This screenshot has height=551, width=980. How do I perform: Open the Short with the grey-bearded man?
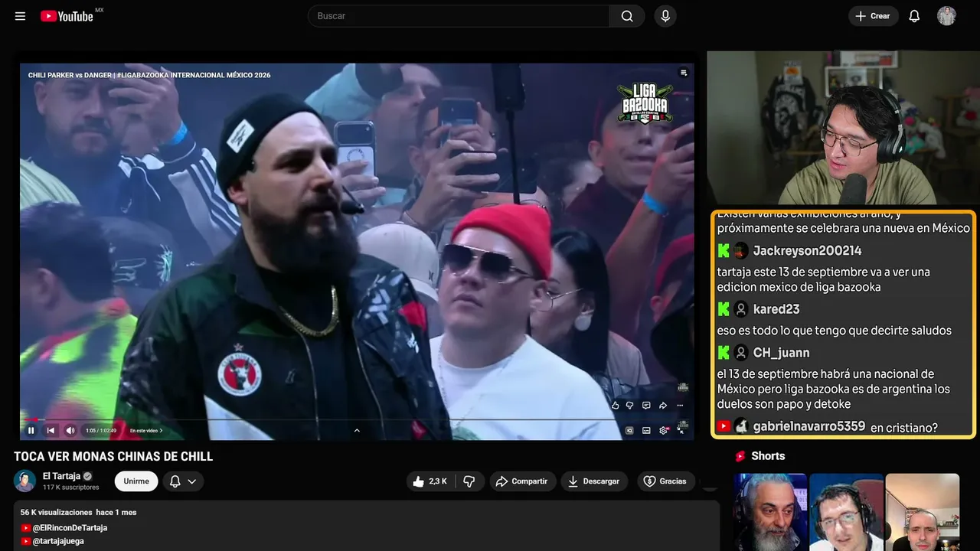point(770,512)
